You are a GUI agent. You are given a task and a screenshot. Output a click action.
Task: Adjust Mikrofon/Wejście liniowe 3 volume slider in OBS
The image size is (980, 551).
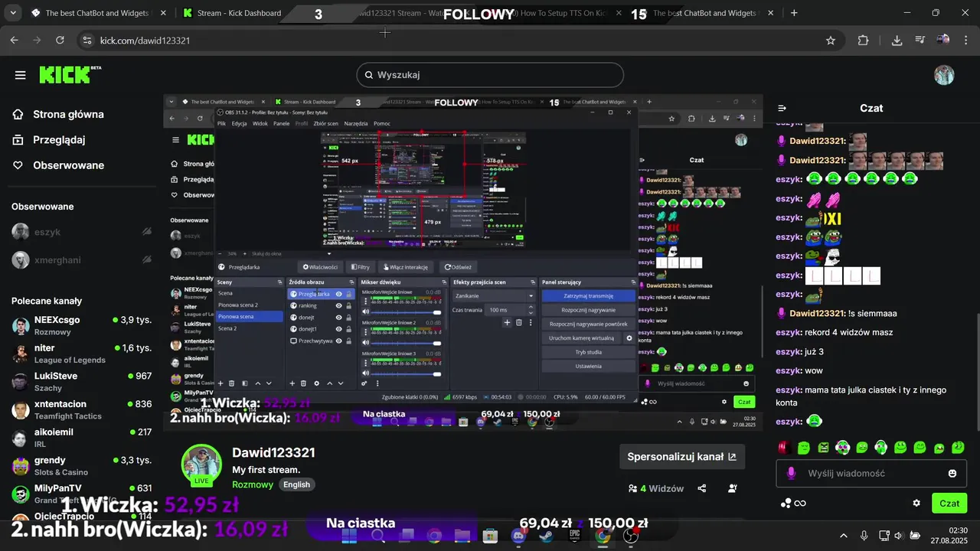coord(405,374)
